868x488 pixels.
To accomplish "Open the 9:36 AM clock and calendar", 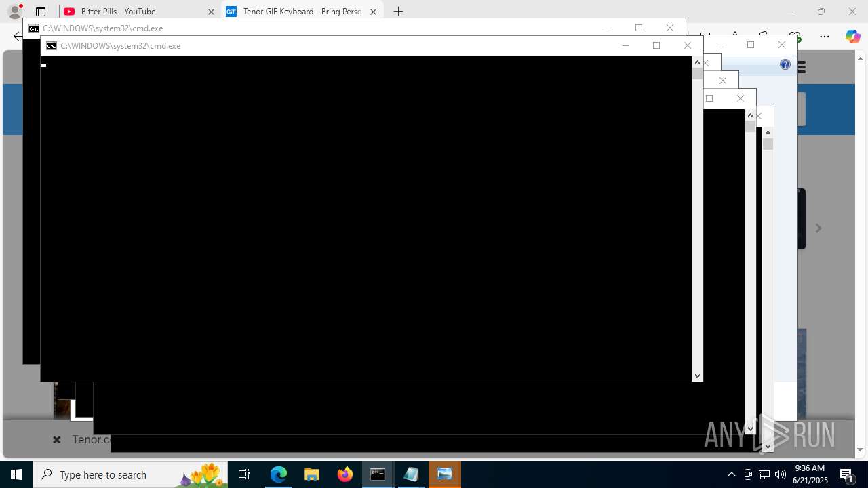I will 811,474.
